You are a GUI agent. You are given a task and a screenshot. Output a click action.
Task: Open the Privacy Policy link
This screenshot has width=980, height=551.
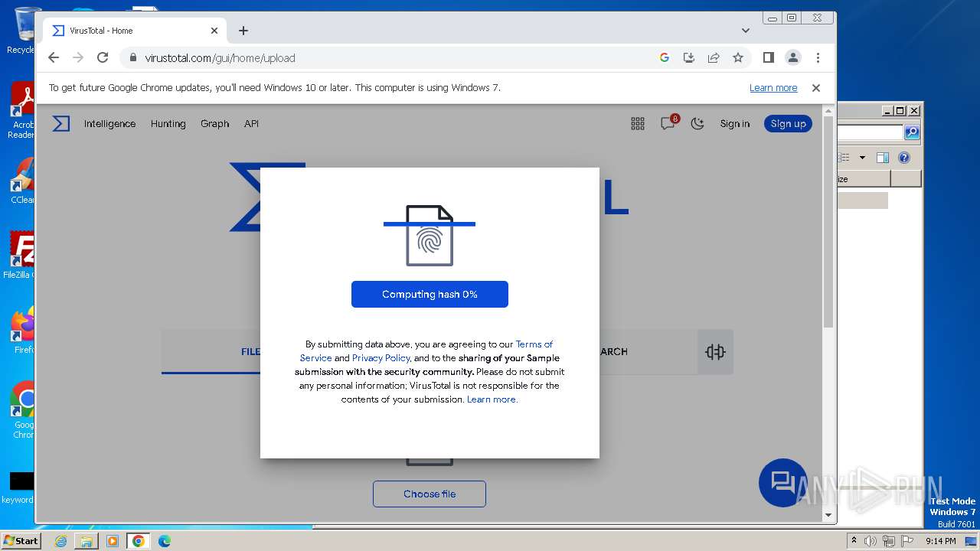(381, 358)
